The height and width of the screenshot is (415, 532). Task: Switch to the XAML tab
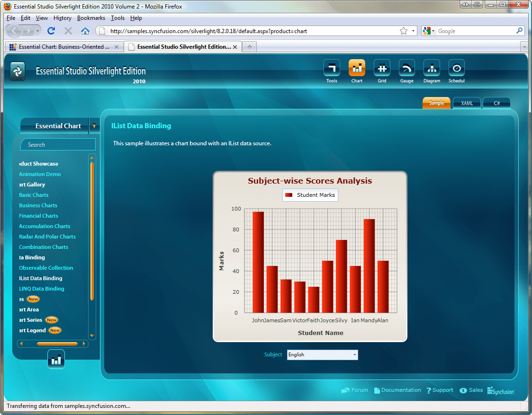pyautogui.click(x=467, y=103)
